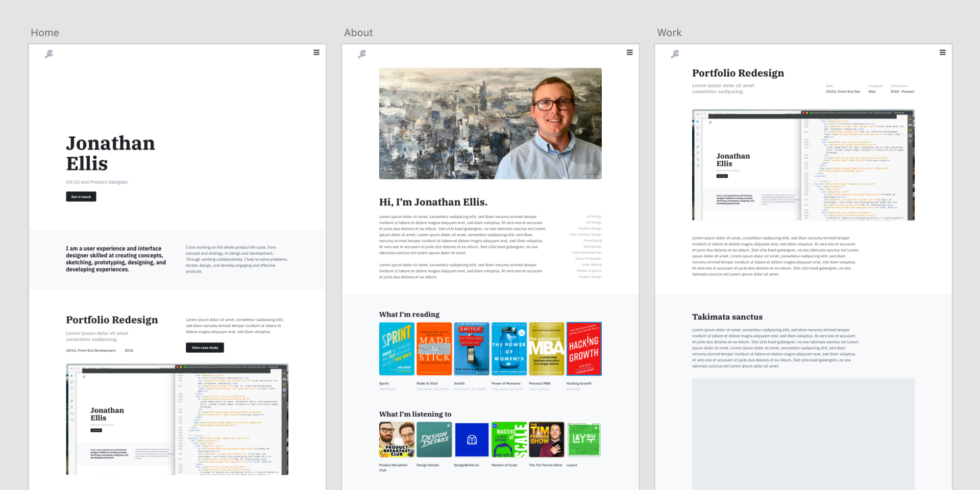Viewport: 980px width, 490px height.
Task: Click the Sprint book cover
Action: [397, 349]
